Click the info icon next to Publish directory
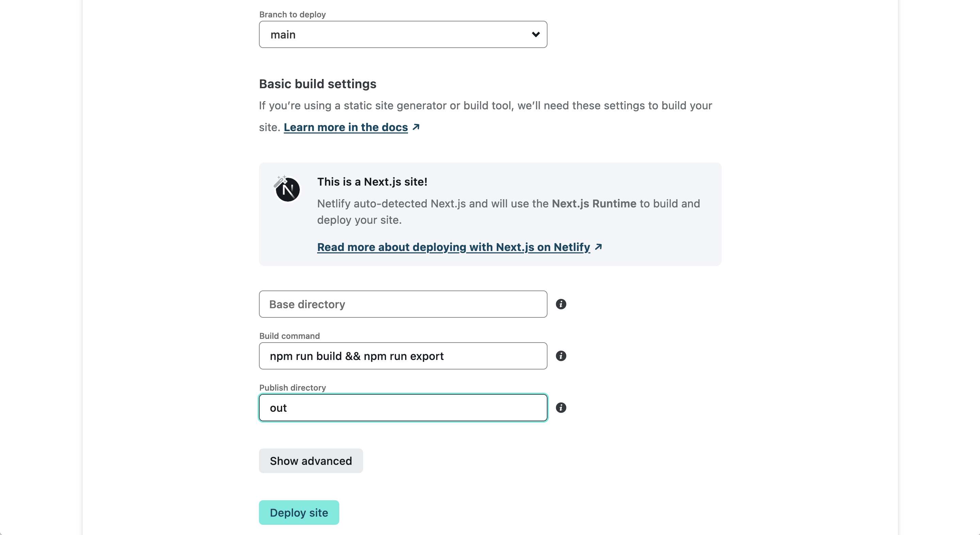This screenshot has width=980, height=535. [x=561, y=407]
